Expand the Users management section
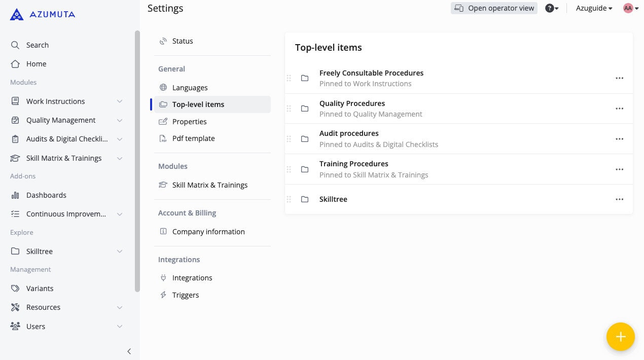This screenshot has width=644, height=360. 120,327
